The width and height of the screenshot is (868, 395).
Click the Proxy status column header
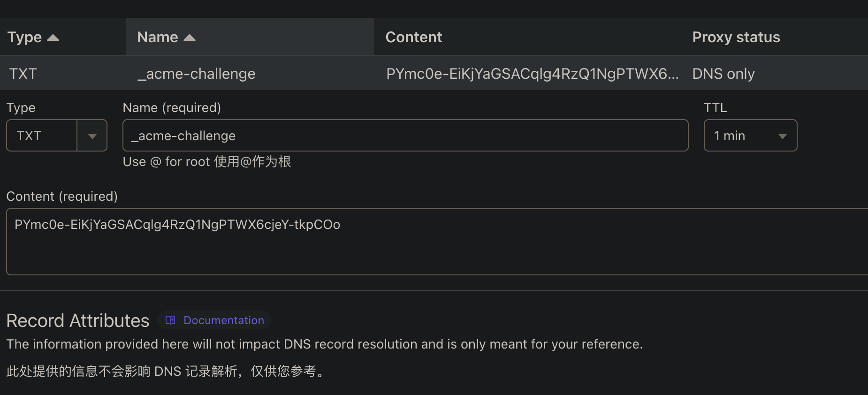click(x=736, y=37)
